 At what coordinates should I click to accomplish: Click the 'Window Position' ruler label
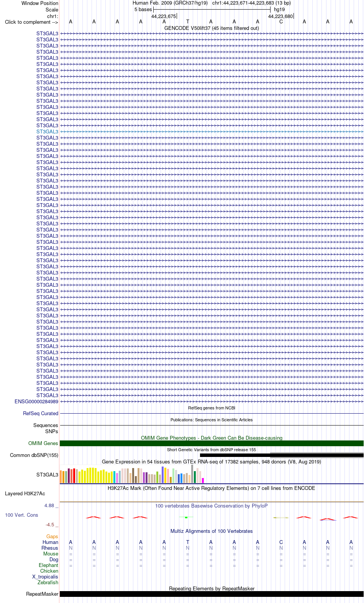40,3
